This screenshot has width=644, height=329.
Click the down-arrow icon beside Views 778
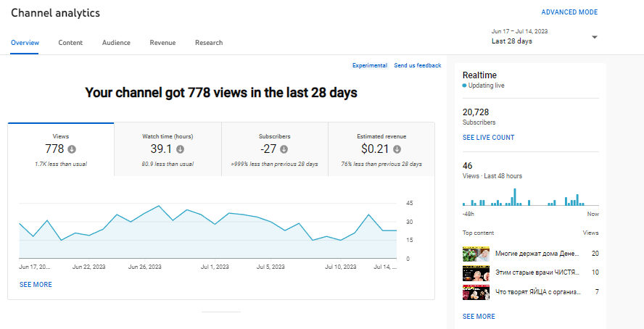pos(72,149)
